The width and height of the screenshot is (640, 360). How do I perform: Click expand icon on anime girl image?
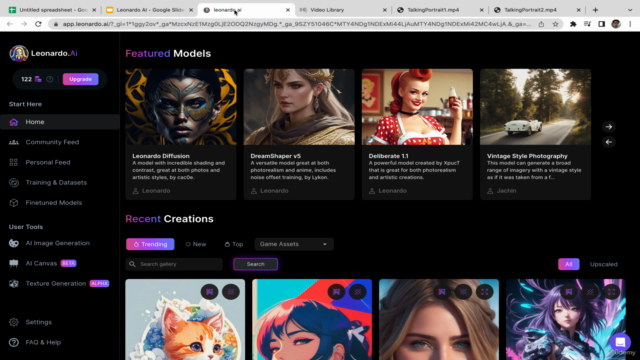tap(611, 292)
